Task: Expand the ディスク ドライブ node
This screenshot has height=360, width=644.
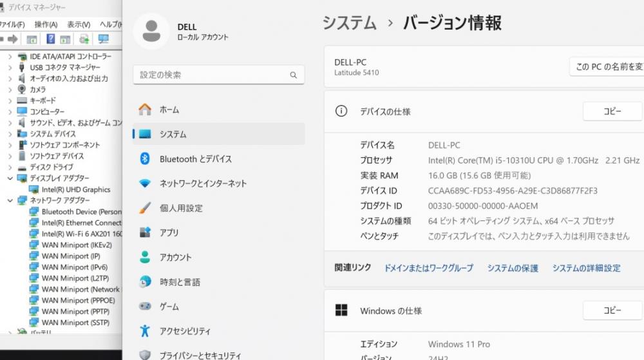Action: point(10,167)
